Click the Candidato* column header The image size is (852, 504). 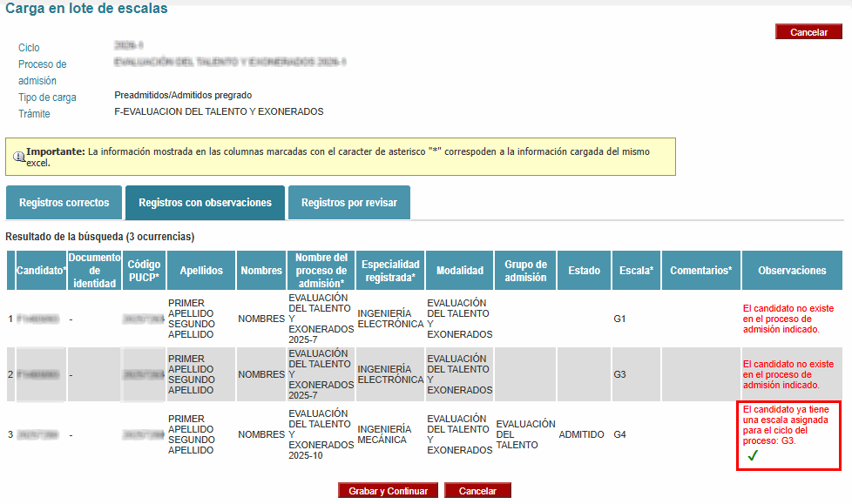41,271
